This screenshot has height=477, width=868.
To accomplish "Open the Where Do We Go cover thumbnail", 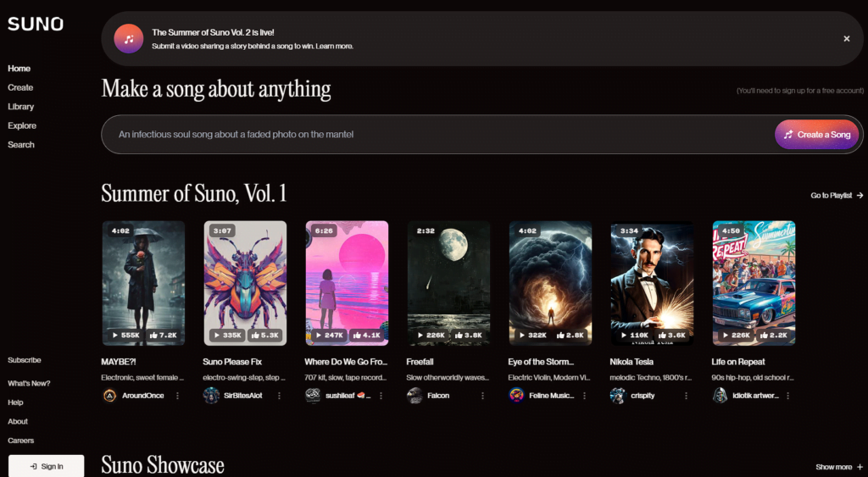I will 347,283.
